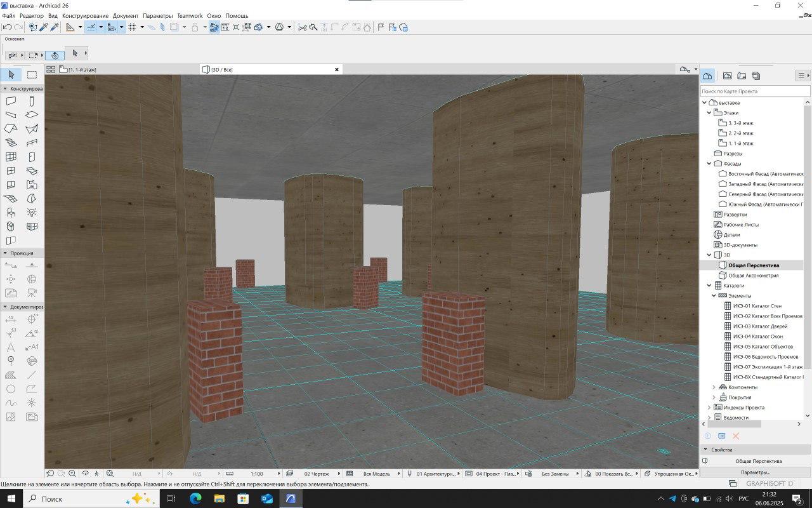Toggle grid snap in toolbar
Image resolution: width=812 pixels, height=508 pixels.
point(132,27)
